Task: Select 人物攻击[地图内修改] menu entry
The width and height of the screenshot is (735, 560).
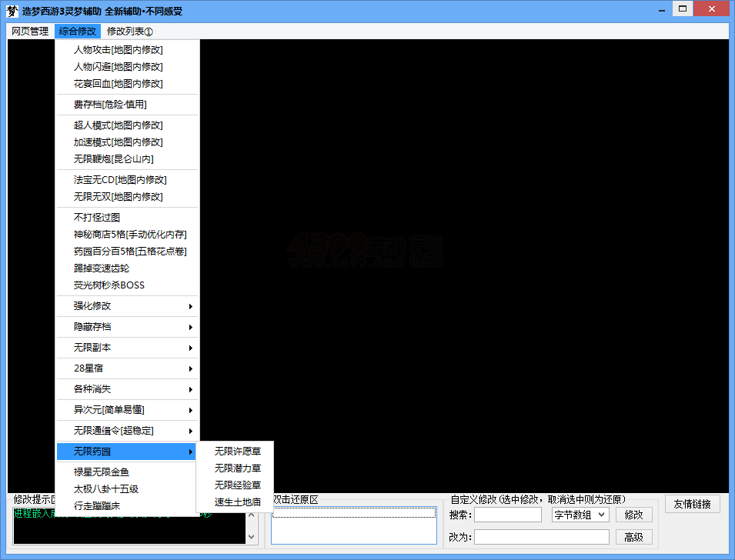Action: coord(128,50)
